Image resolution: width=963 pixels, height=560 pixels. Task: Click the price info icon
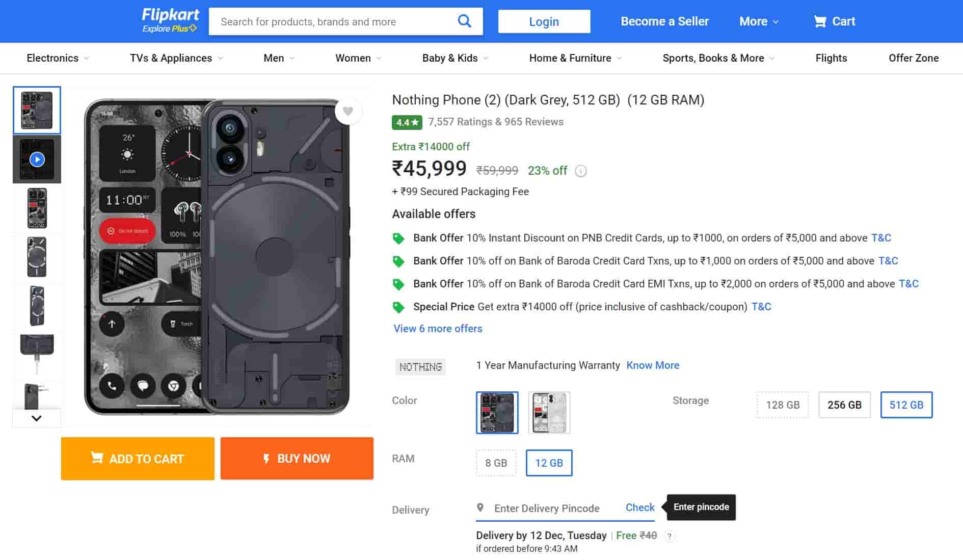[581, 171]
